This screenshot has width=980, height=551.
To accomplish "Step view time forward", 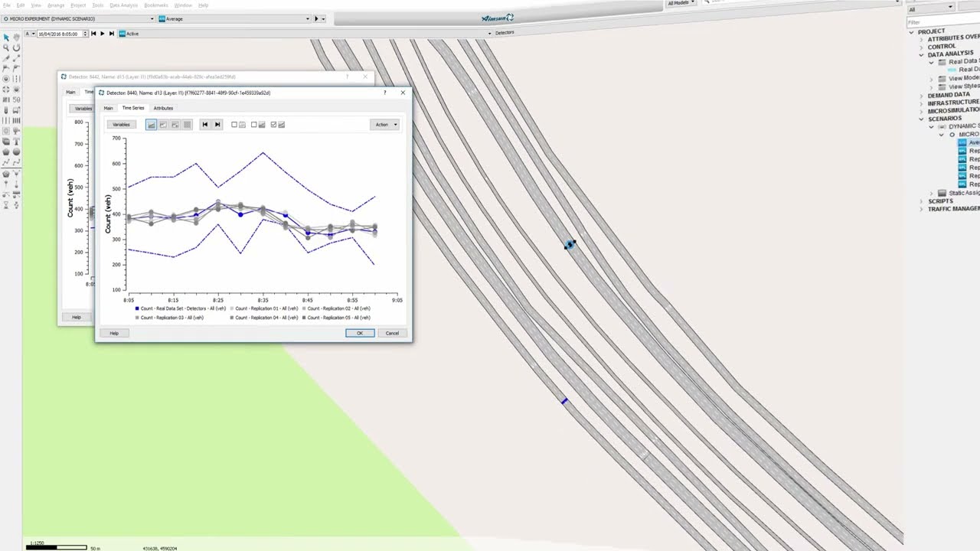I will coord(112,34).
